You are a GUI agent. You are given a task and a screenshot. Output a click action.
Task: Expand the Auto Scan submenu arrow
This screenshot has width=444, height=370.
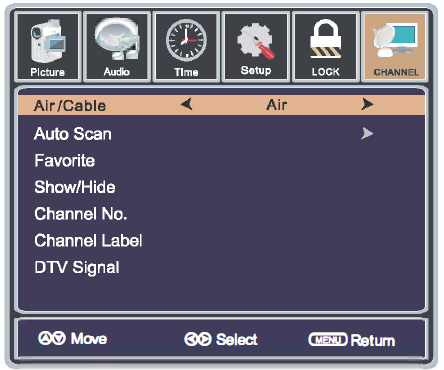[367, 134]
